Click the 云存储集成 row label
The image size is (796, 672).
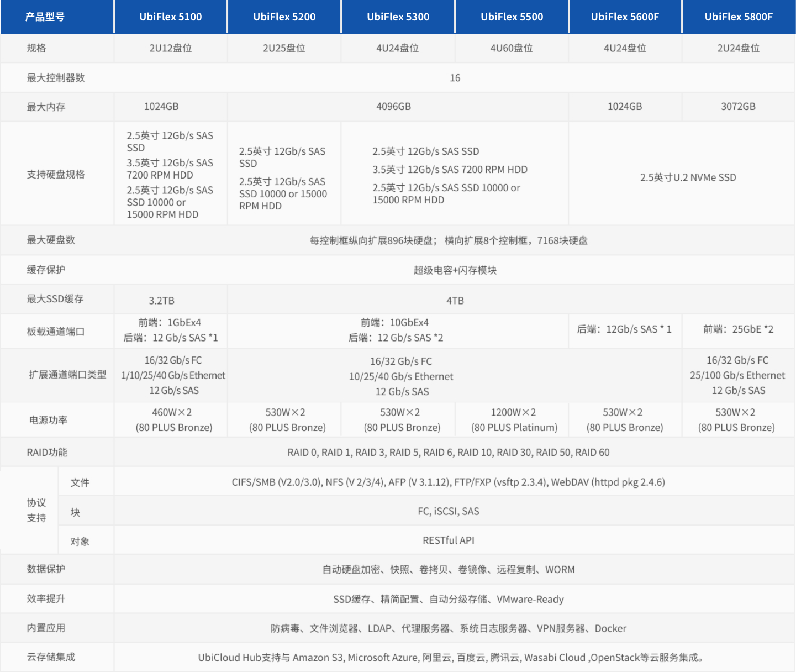tap(51, 657)
